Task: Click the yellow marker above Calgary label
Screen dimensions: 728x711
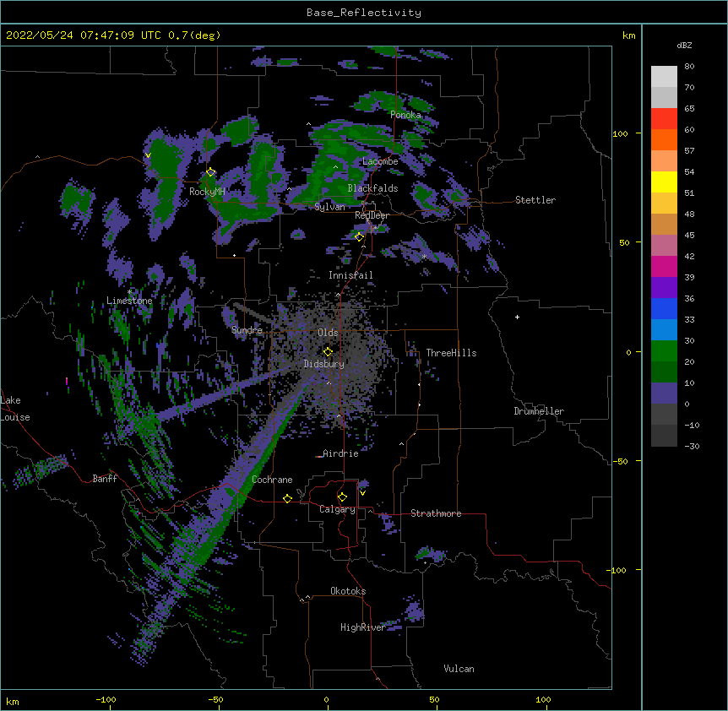Action: [342, 497]
